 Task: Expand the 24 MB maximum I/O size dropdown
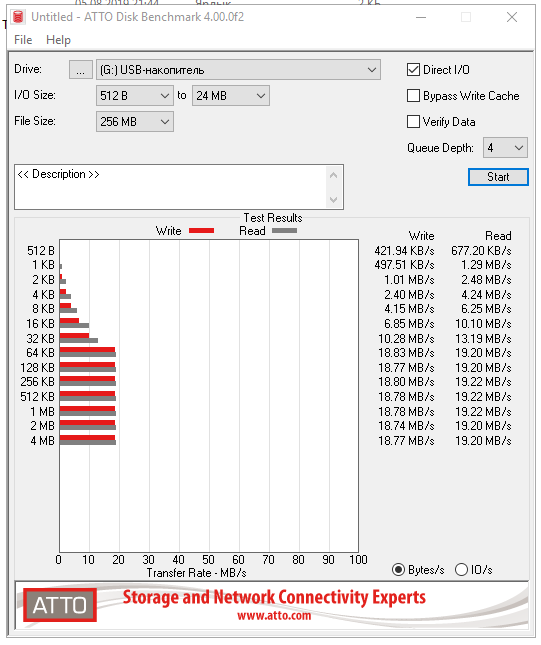231,96
